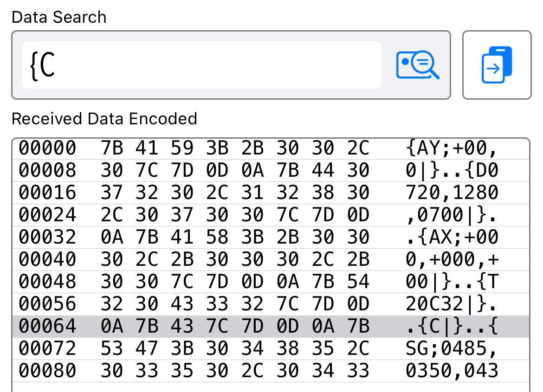Select hex row at offset 00040
The image size is (543, 392).
point(271,260)
